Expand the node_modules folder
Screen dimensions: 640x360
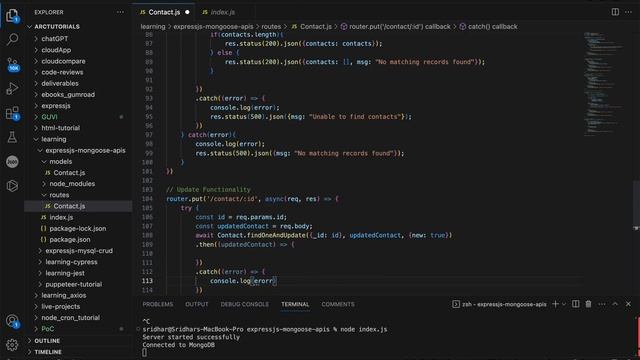click(72, 184)
